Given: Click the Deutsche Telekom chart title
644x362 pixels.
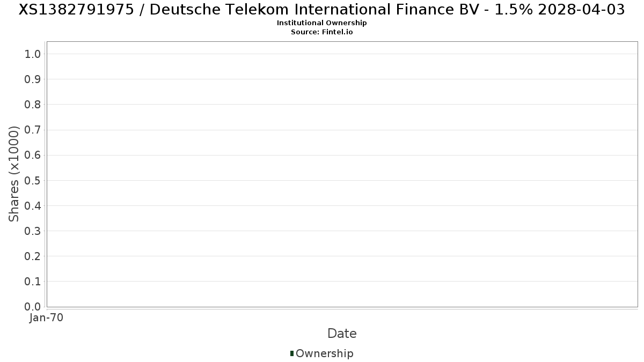Looking at the screenshot, I should (322, 10).
